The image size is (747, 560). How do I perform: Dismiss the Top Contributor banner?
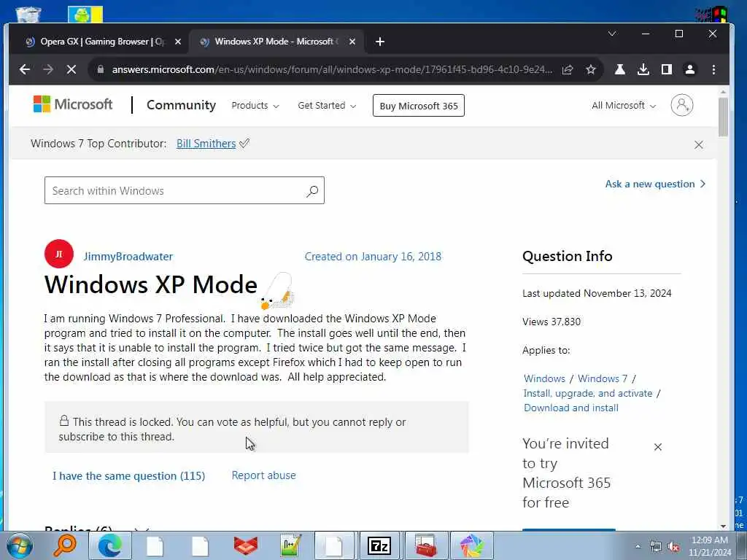pyautogui.click(x=698, y=145)
